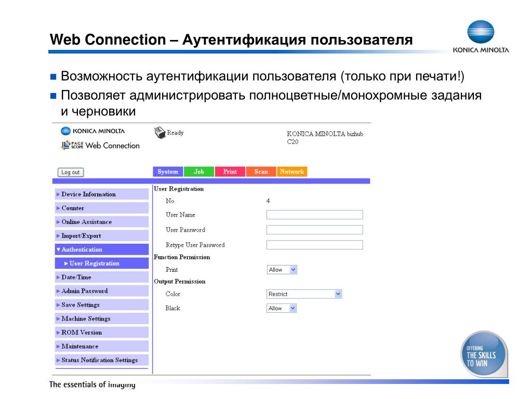The width and height of the screenshot is (532, 399).
Task: Click the PageScope Web Connection logo
Action: (x=100, y=145)
